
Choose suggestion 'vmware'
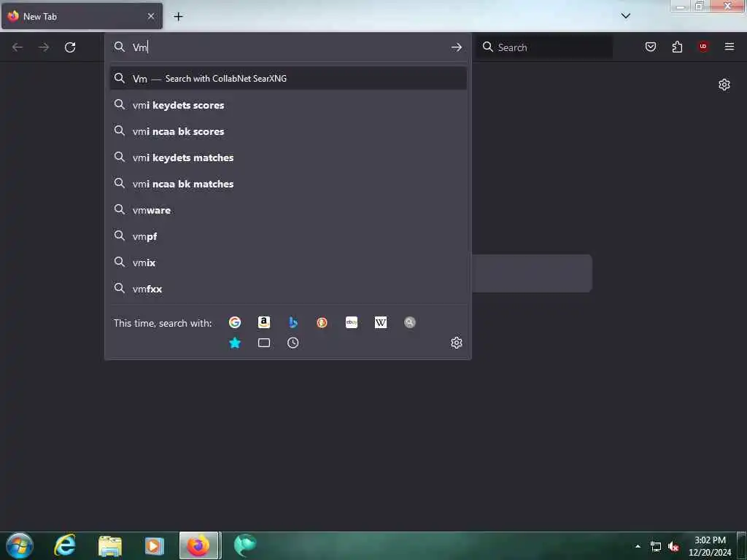(x=288, y=210)
